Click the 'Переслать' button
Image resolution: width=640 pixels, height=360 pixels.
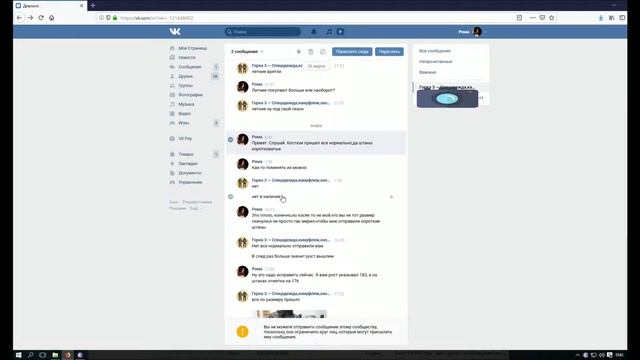(x=389, y=51)
